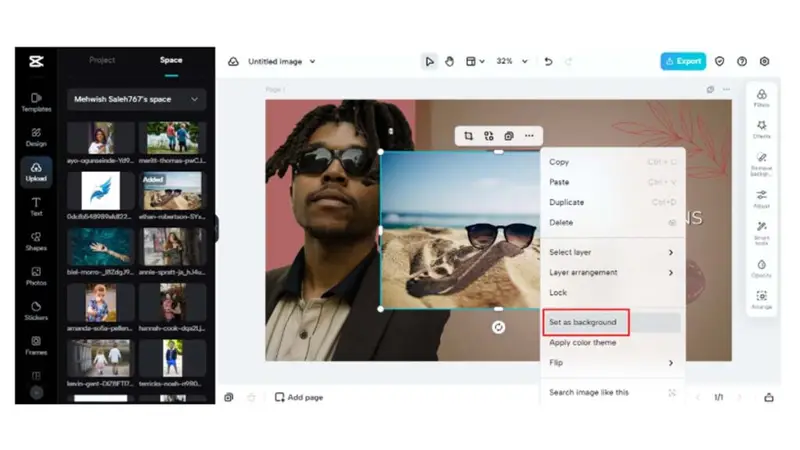The height and width of the screenshot is (450, 800).
Task: Select the blue wing logo thumbnail
Action: click(101, 189)
